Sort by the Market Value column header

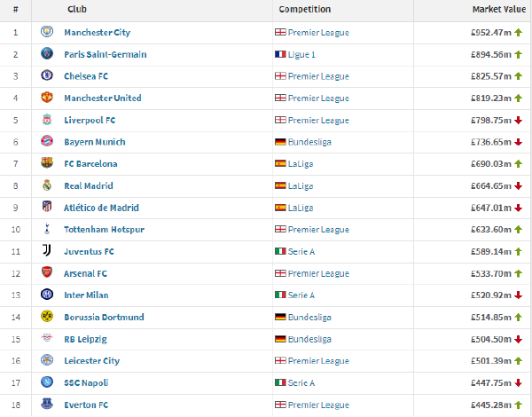(x=498, y=9)
